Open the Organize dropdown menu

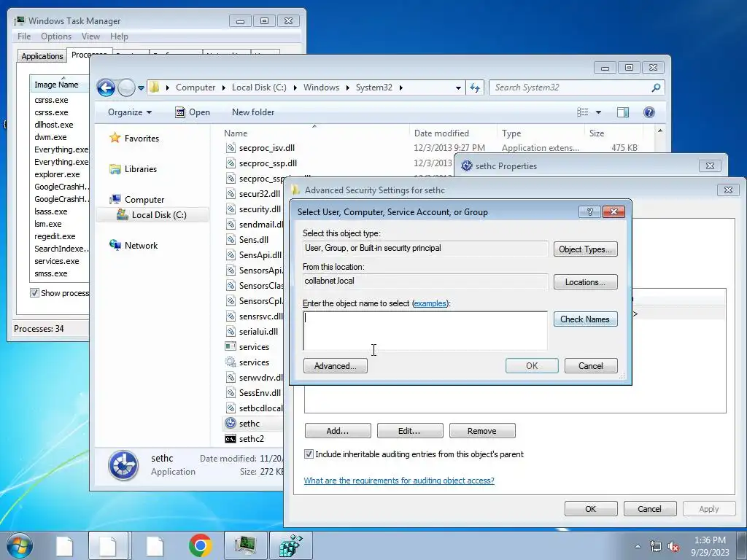(130, 112)
